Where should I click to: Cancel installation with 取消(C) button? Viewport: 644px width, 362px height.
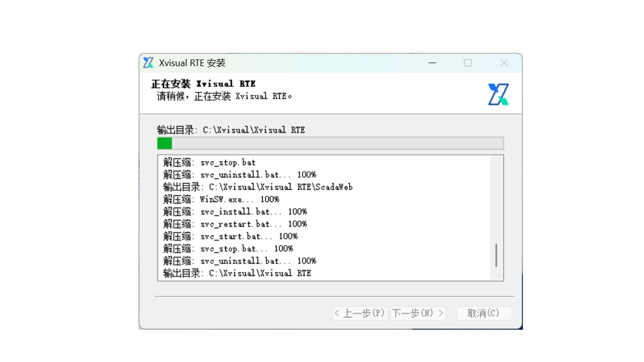484,313
